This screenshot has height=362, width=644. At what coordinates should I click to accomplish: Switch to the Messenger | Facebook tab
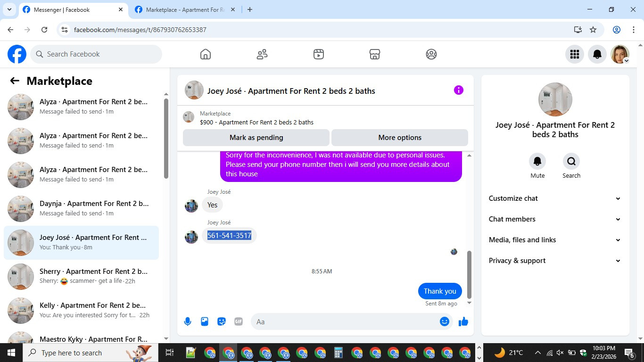pos(73,10)
